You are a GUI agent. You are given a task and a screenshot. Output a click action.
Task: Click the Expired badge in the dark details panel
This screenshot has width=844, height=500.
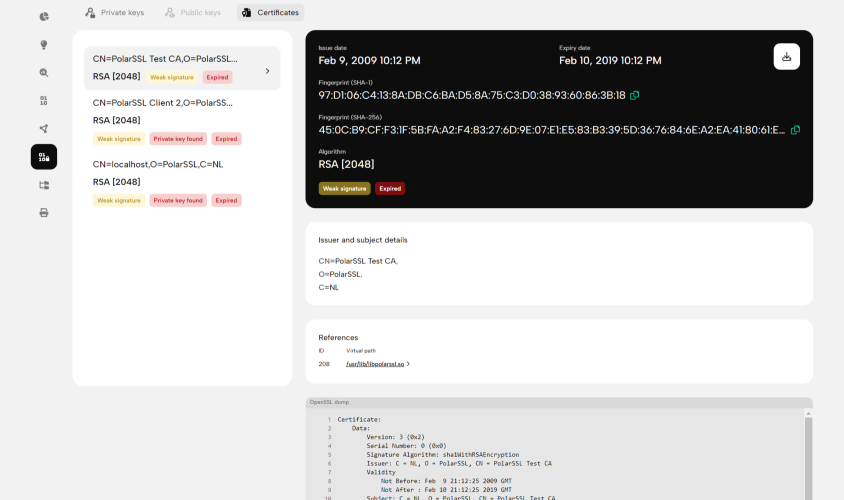pos(390,188)
